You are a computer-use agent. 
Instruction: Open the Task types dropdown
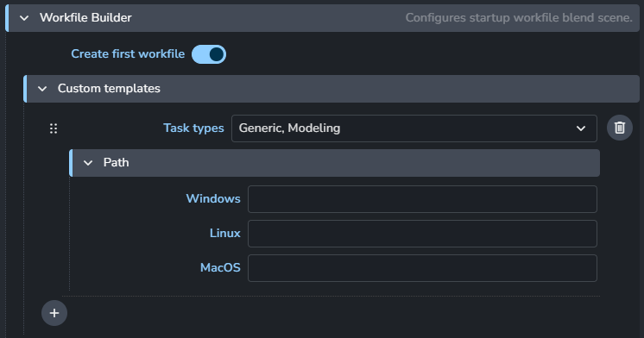pyautogui.click(x=414, y=128)
